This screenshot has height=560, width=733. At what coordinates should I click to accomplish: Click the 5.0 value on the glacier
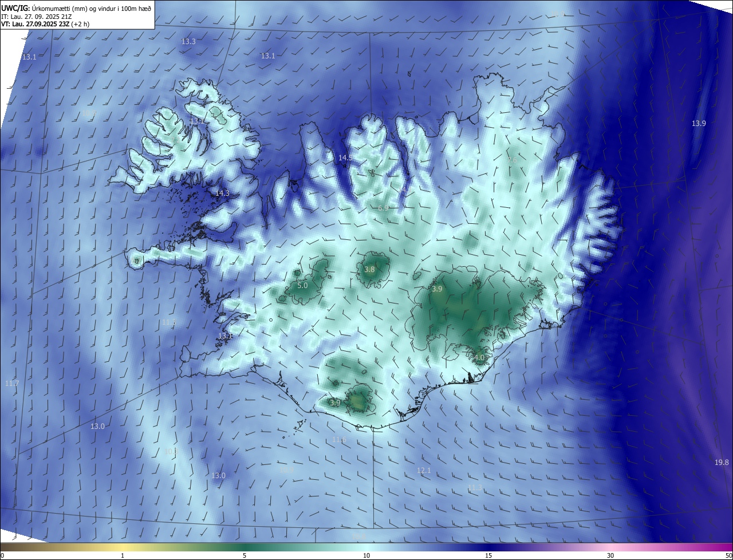coord(302,285)
